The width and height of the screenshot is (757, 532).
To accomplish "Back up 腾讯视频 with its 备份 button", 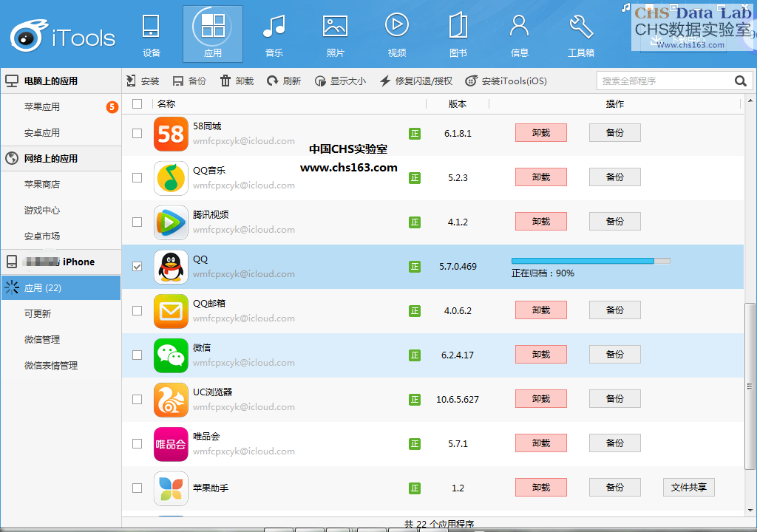I will click(x=615, y=222).
